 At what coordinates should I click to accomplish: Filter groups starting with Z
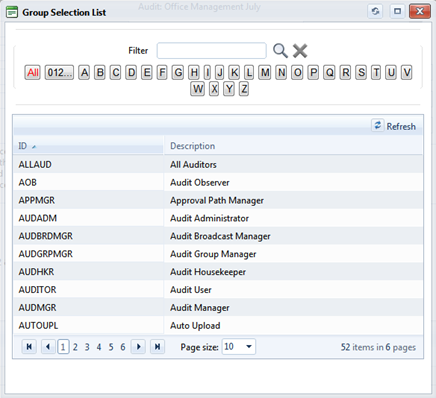[244, 89]
